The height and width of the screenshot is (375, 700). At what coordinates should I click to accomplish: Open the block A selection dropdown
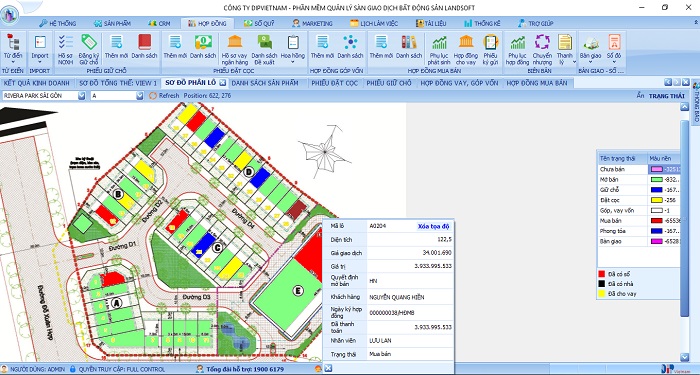point(140,96)
